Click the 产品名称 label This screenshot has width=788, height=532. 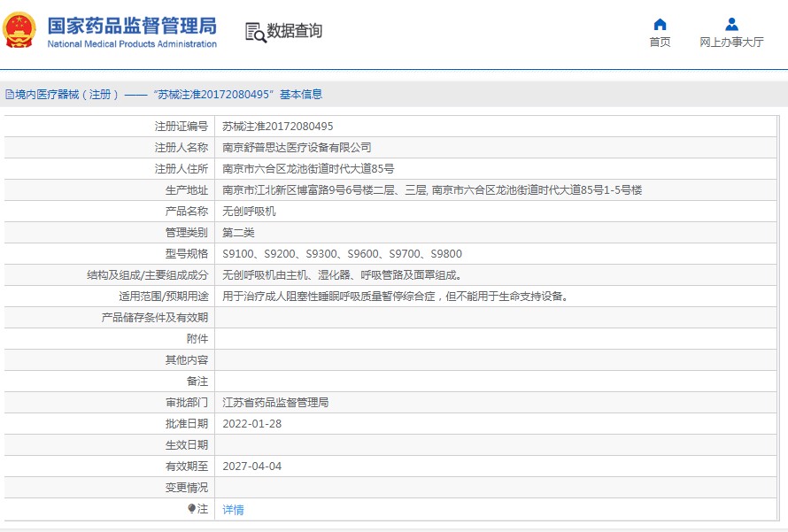(187, 212)
